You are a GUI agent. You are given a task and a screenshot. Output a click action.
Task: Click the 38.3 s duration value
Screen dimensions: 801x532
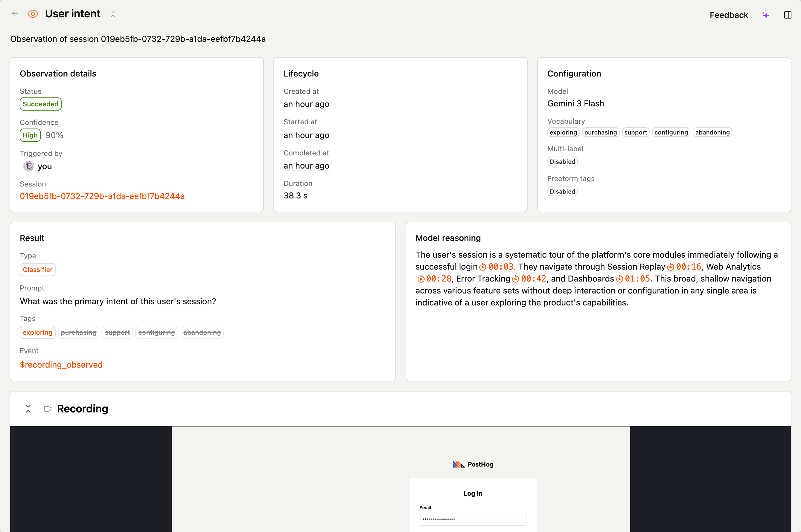tap(296, 196)
